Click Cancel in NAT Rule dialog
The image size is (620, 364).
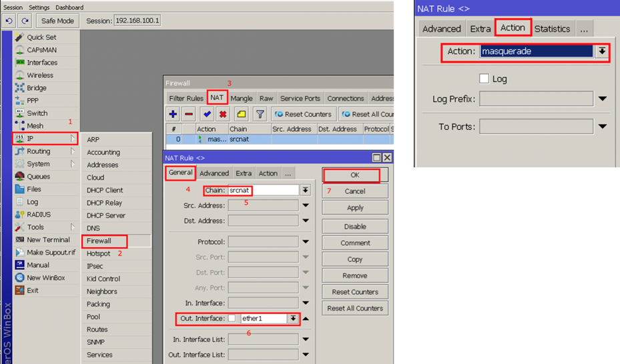(x=354, y=191)
